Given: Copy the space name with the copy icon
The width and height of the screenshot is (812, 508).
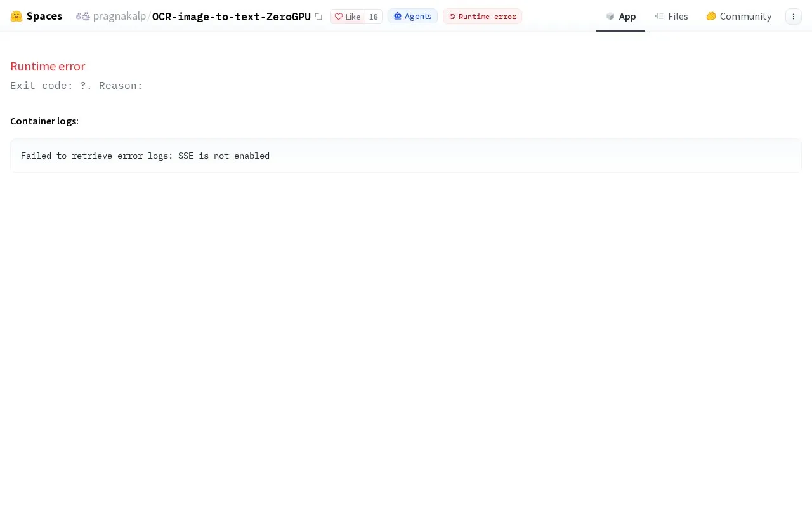Looking at the screenshot, I should click(x=318, y=17).
